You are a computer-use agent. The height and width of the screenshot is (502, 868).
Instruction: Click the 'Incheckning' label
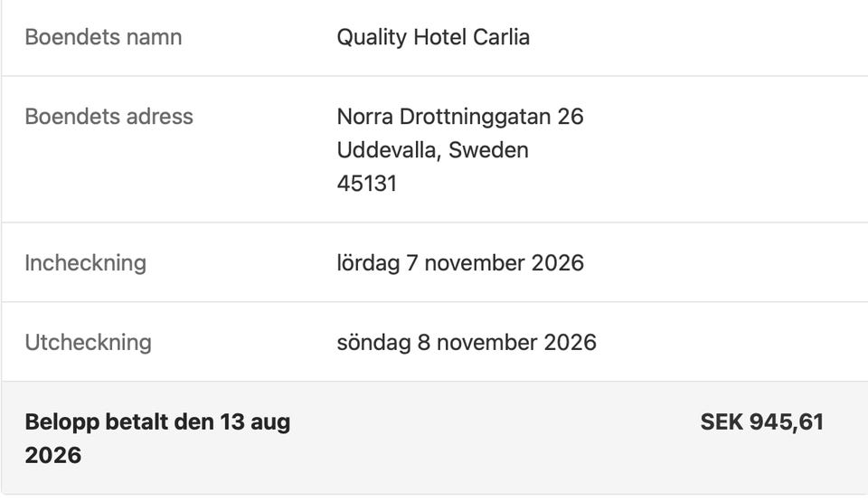[85, 262]
